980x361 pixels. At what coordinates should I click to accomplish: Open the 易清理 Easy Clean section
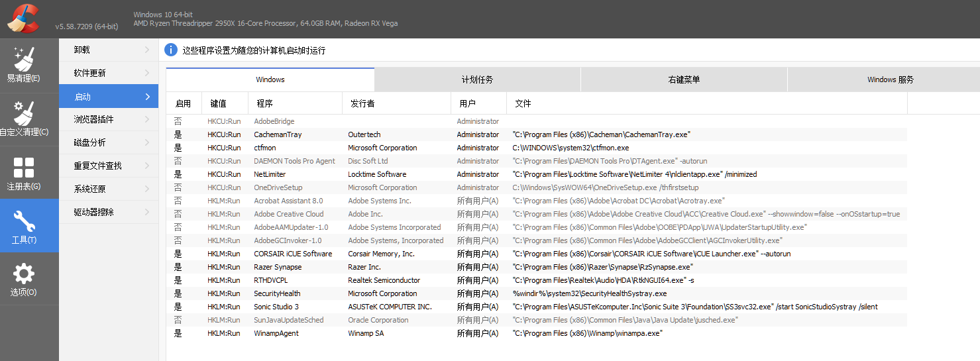(29, 65)
